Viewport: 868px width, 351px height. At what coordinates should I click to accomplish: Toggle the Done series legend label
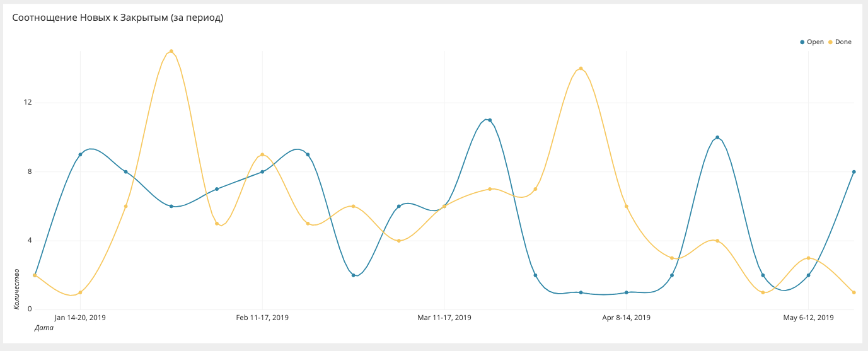(843, 42)
